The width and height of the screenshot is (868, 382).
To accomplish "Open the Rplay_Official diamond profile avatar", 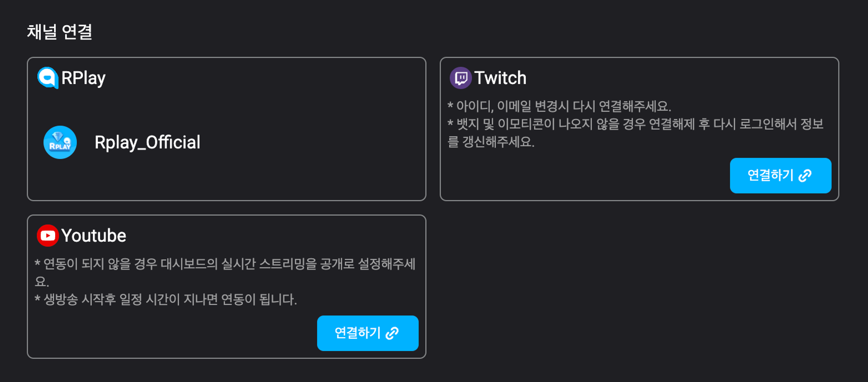I will pos(60,142).
